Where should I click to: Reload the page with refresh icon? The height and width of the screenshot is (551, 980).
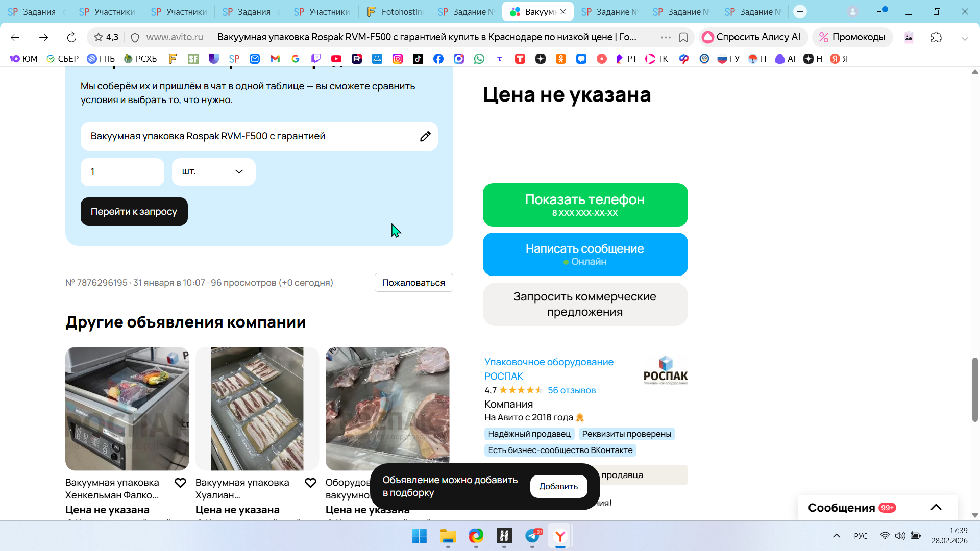click(71, 37)
